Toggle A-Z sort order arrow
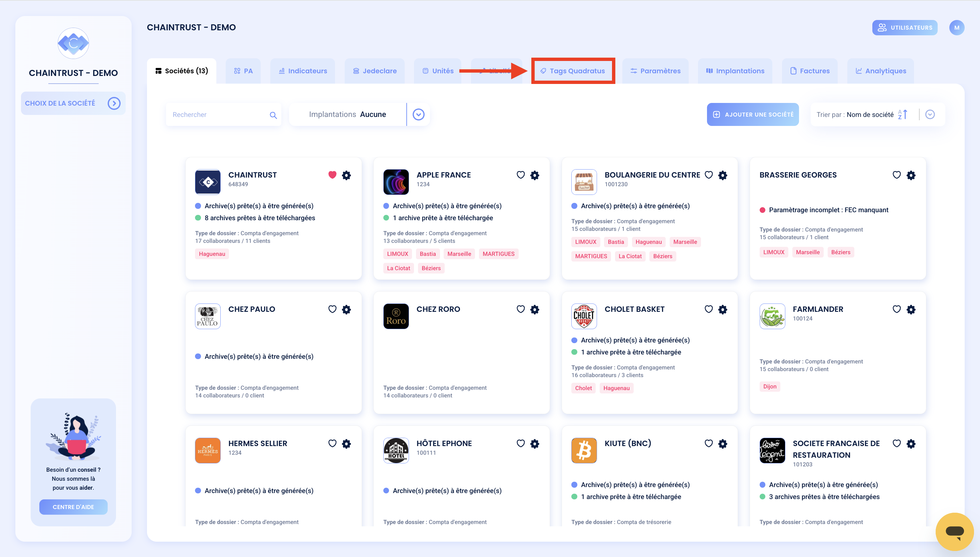This screenshot has height=557, width=980. [903, 114]
